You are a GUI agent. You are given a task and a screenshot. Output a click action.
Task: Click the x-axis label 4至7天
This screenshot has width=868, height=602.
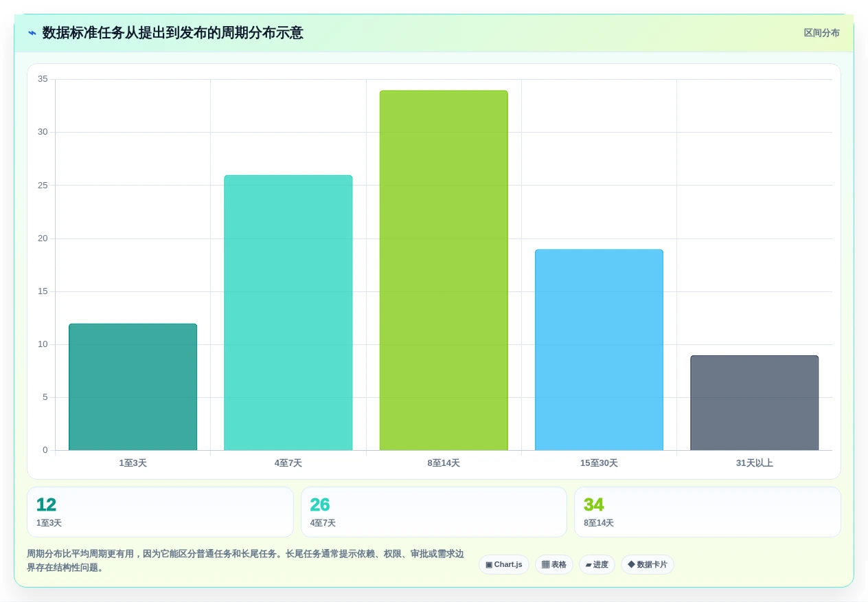(288, 463)
